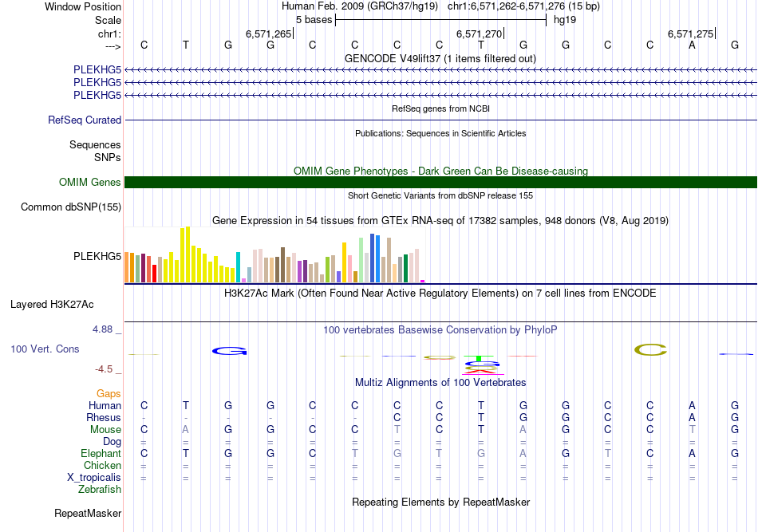
Task: Click OMIM Gene Phenotypes track title
Action: click(440, 171)
